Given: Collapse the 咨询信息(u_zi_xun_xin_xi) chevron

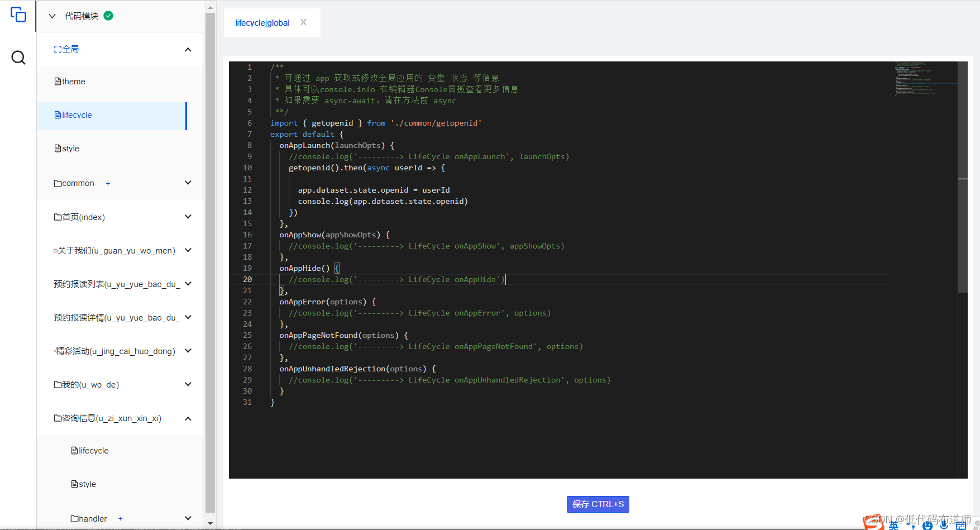Looking at the screenshot, I should click(188, 418).
